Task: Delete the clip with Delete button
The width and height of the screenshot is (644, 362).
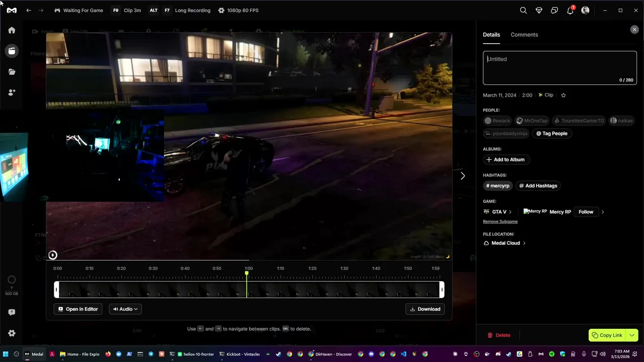Action: coord(499,335)
